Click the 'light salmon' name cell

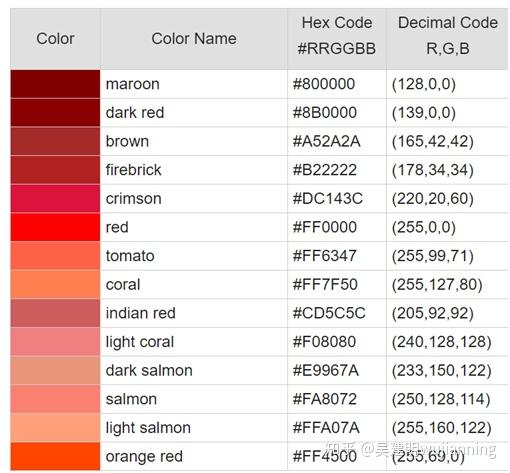(194, 428)
